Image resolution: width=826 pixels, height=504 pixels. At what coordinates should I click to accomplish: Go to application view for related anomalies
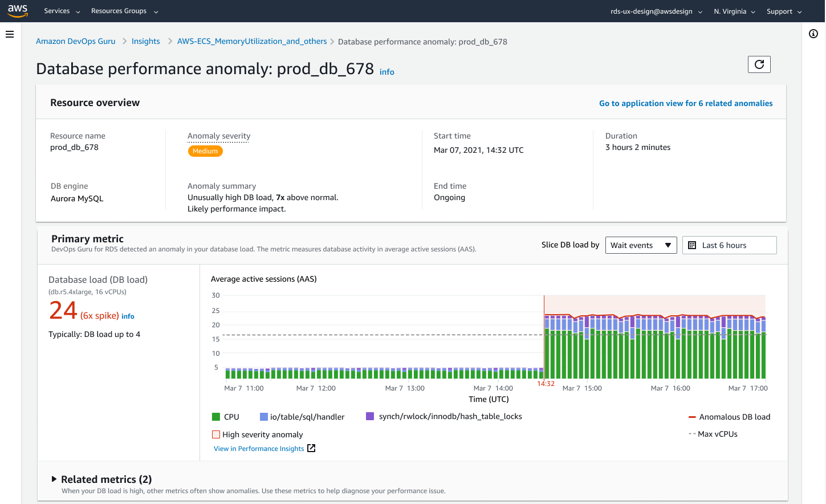coord(686,103)
